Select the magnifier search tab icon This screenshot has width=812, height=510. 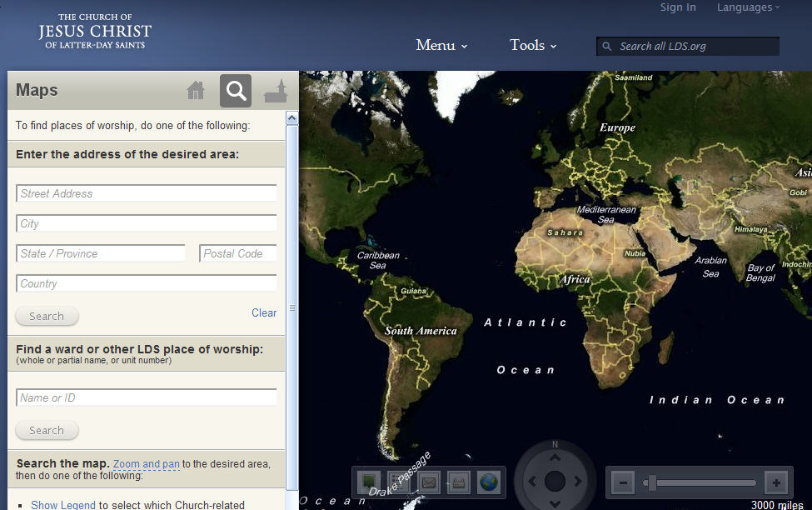click(236, 91)
